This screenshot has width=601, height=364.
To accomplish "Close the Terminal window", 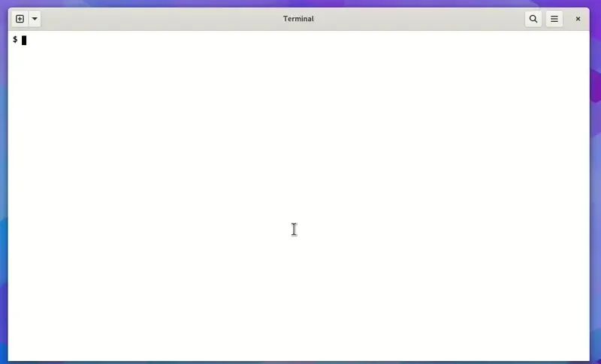I will click(578, 19).
